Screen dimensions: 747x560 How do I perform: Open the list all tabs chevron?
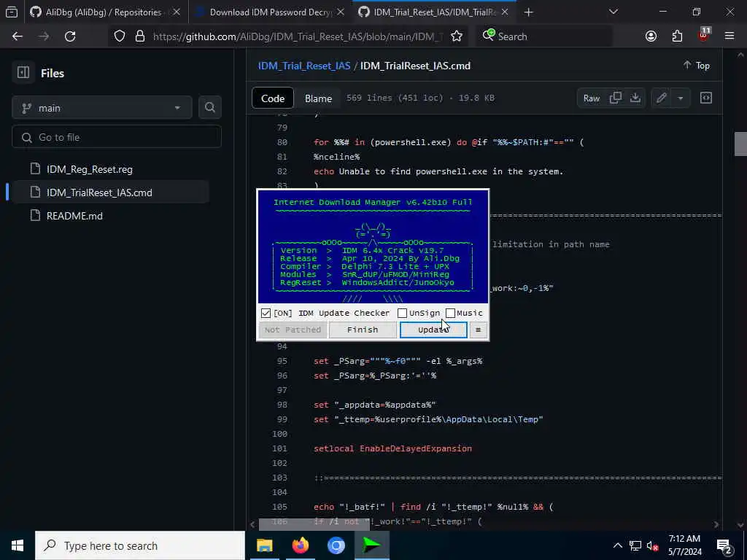click(613, 12)
